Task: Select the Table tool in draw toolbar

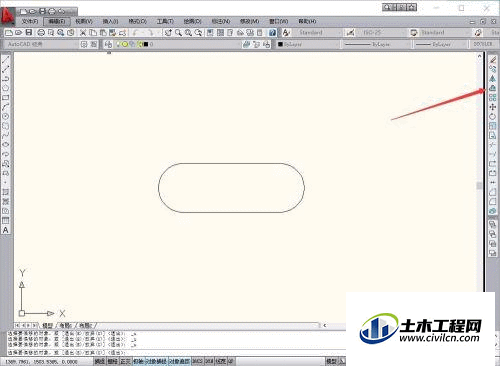Action: click(x=6, y=220)
